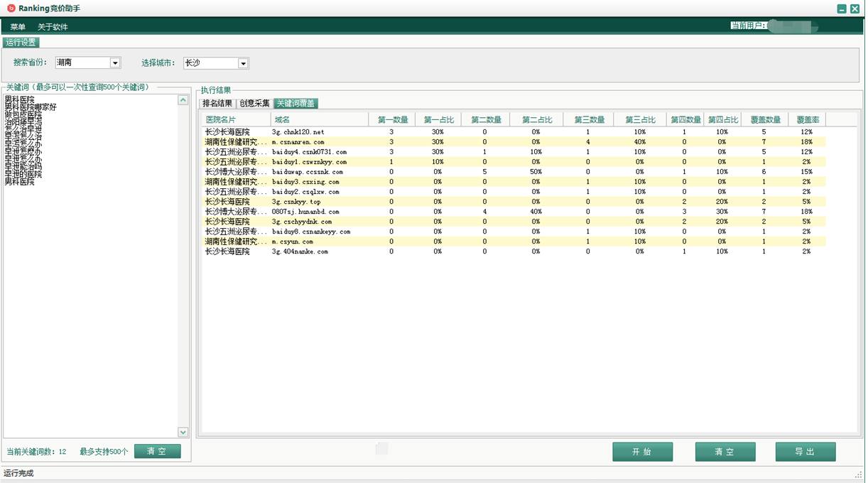Switch to the 创意采集 tab
The height and width of the screenshot is (483, 868).
[255, 103]
